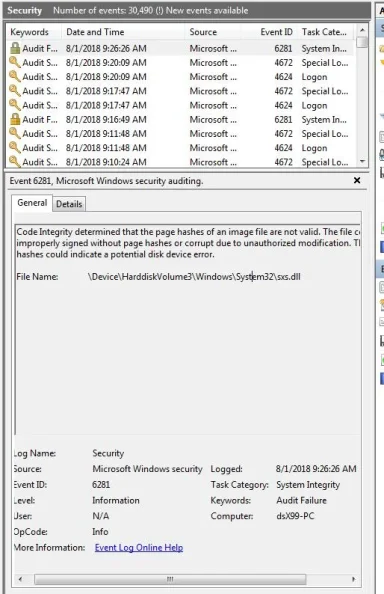The image size is (384, 594).
Task: Click Event ID 4672 in the 9:20:09 AM row
Action: pyautogui.click(x=284, y=63)
